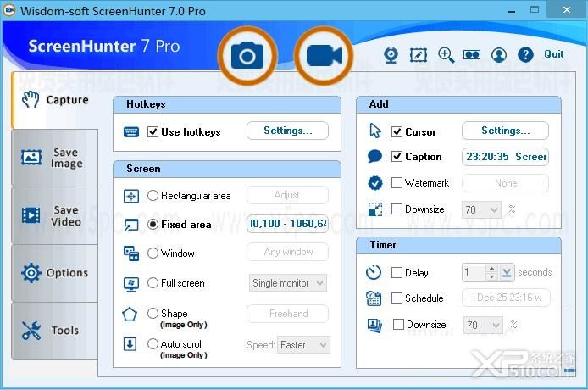Click the Window capture icon
The height and width of the screenshot is (390, 588).
[130, 253]
